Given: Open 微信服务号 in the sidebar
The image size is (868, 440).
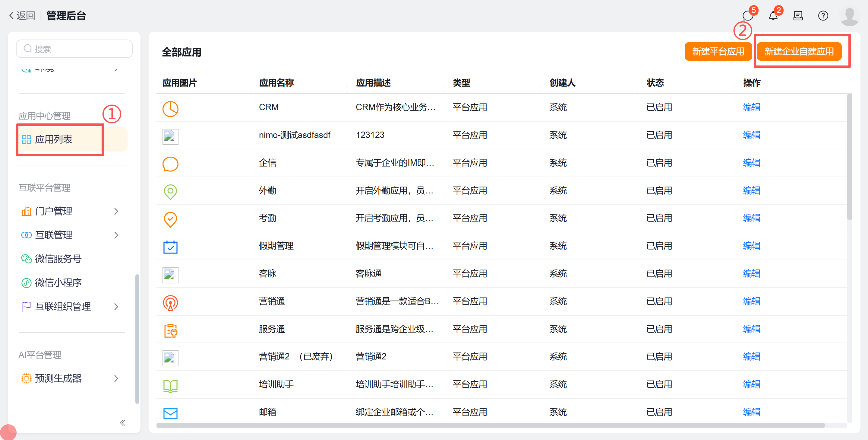Looking at the screenshot, I should (x=58, y=259).
